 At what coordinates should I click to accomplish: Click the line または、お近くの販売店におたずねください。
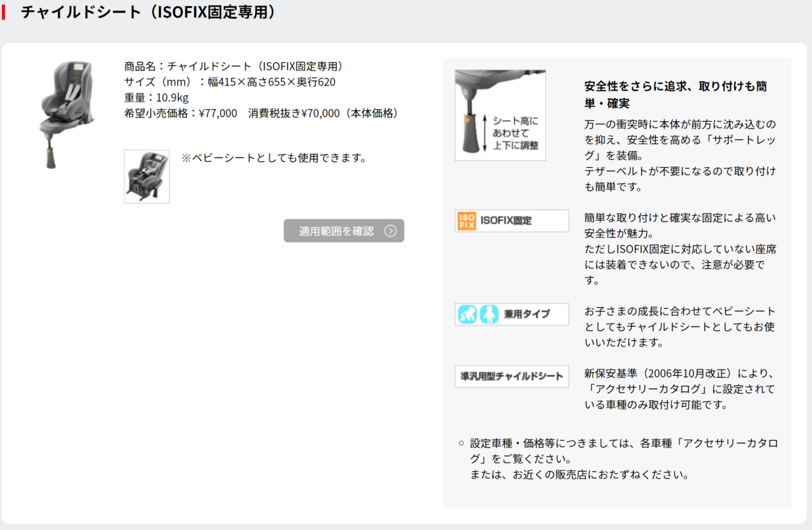tap(580, 474)
